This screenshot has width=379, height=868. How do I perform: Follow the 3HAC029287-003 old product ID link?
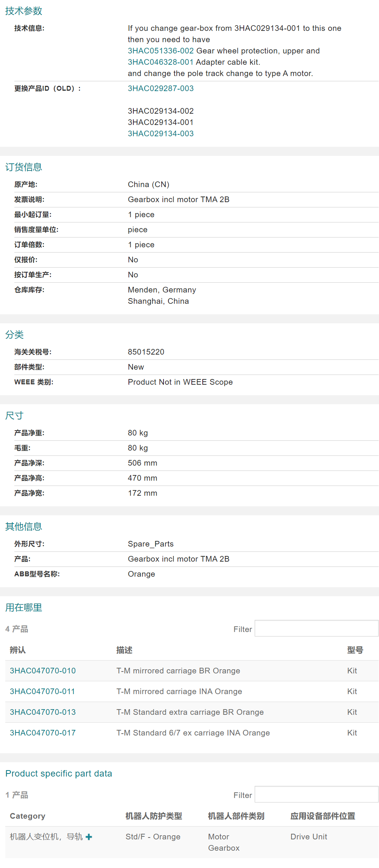160,88
